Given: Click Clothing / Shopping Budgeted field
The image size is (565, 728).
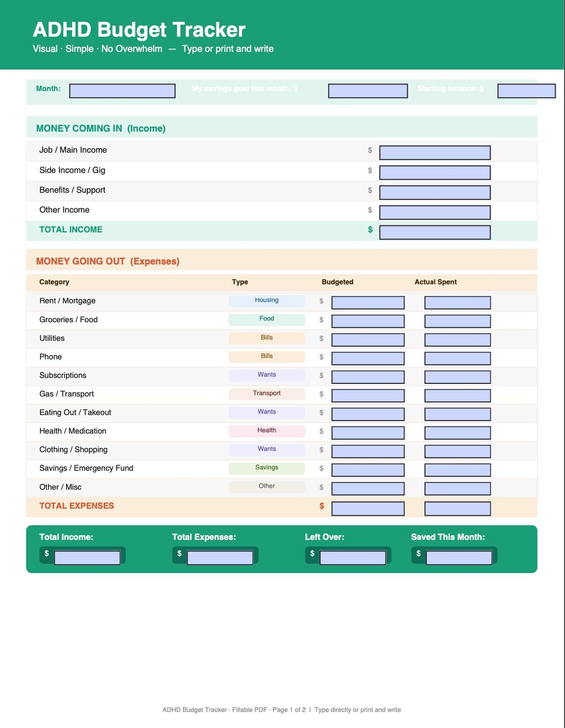Looking at the screenshot, I should (368, 451).
